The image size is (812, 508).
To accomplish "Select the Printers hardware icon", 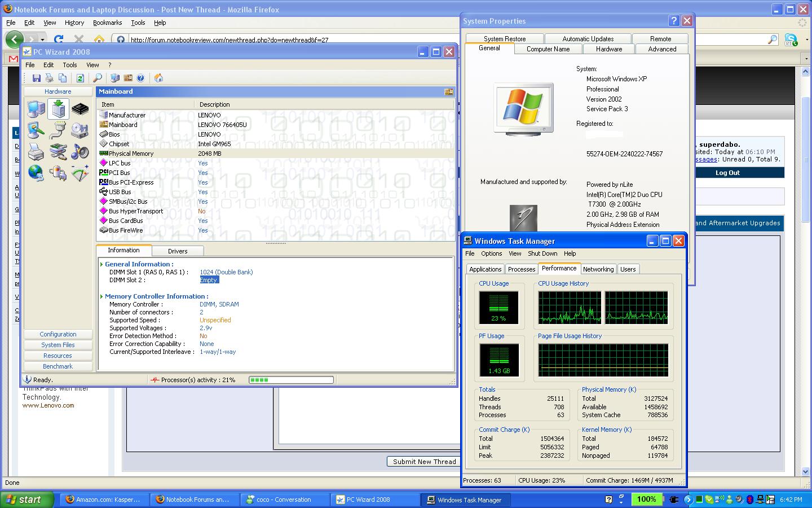I will (x=36, y=152).
